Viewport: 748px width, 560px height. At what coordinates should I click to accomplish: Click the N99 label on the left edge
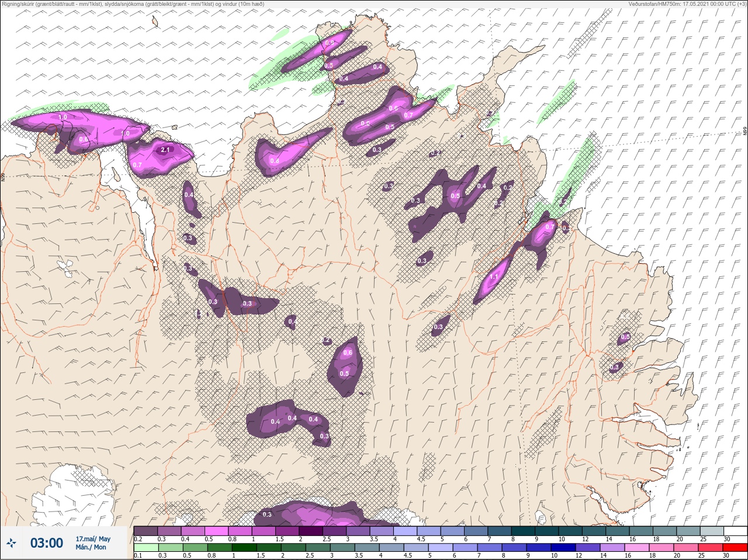[3, 176]
